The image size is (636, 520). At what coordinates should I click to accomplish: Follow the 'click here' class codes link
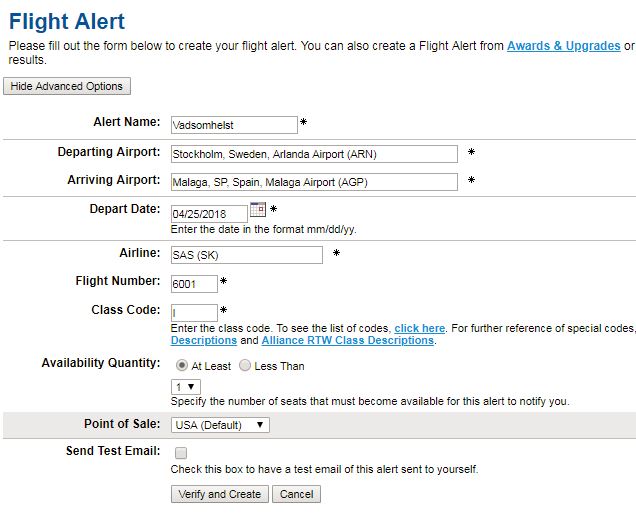[419, 328]
